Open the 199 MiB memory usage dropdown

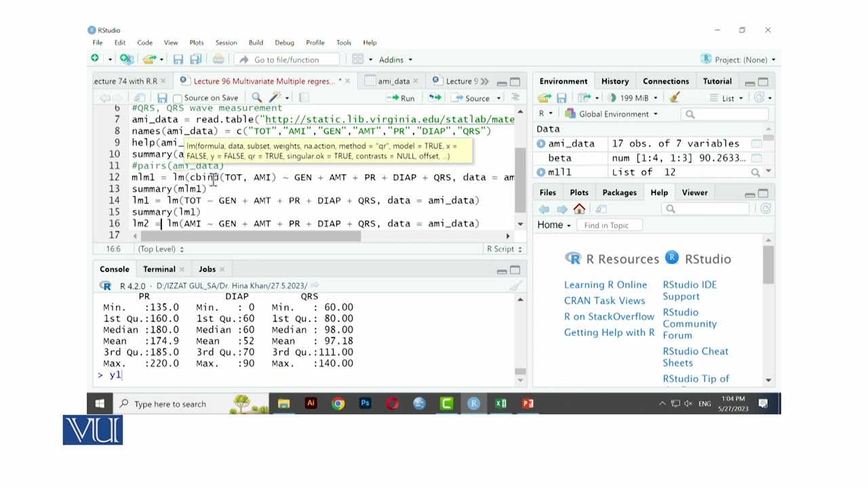pyautogui.click(x=633, y=98)
